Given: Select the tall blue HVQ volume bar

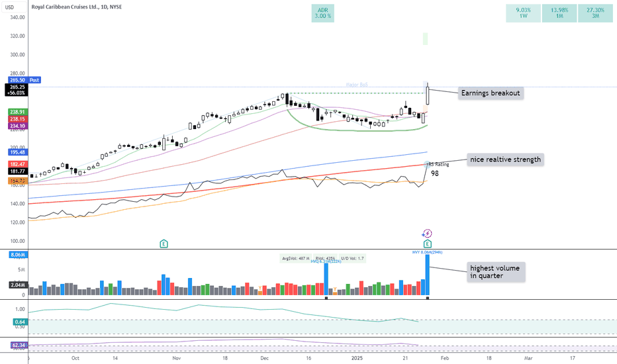Looking at the screenshot, I should coord(326,279).
